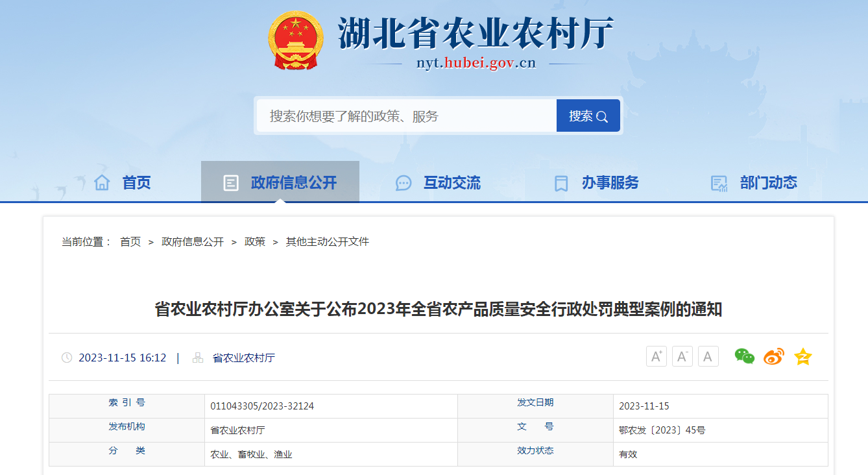Viewport: 868px width, 475px height.
Task: Go to 首页 in the breadcrumb
Action: (x=130, y=241)
